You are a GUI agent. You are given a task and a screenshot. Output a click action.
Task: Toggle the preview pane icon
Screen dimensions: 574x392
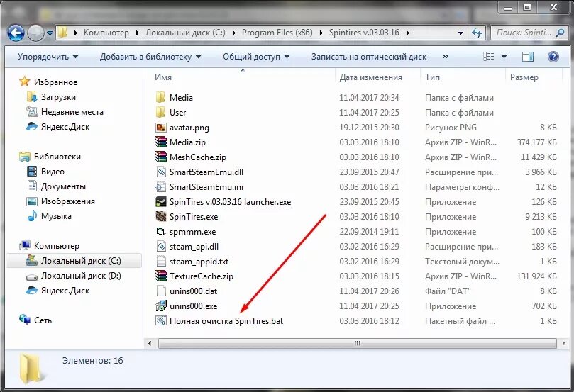[527, 57]
